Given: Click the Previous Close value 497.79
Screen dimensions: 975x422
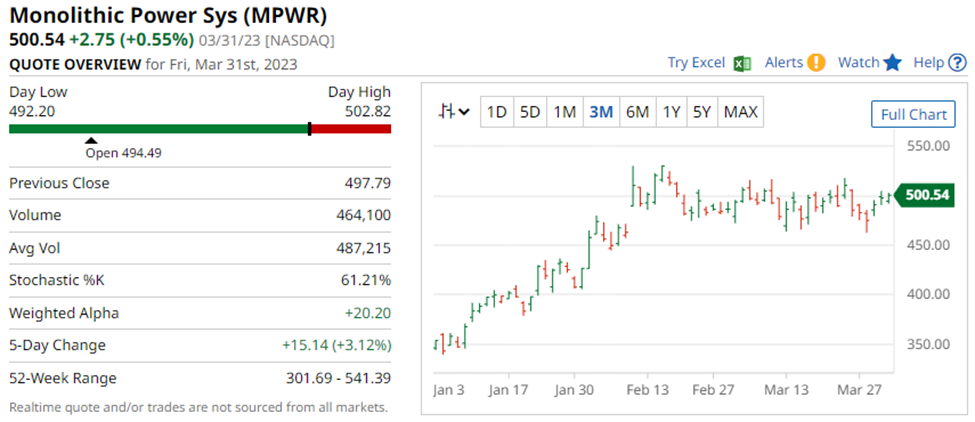Looking at the screenshot, I should 368,183.
